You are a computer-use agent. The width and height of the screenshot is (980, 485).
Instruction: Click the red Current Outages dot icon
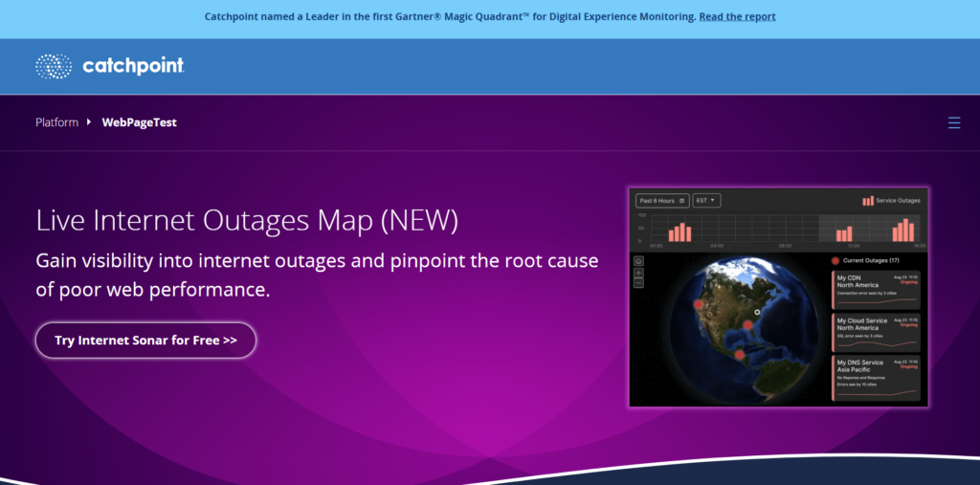(x=835, y=260)
